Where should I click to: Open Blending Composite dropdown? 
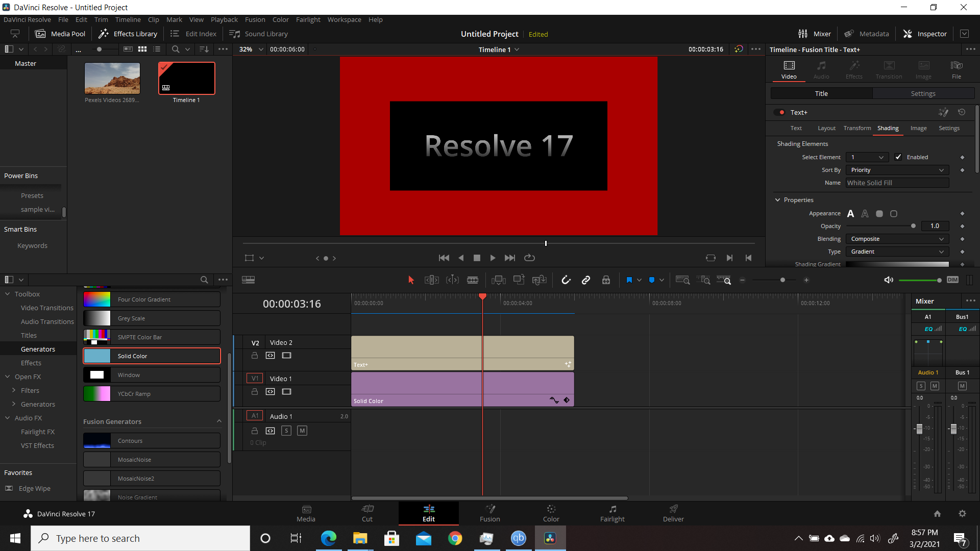pyautogui.click(x=897, y=239)
